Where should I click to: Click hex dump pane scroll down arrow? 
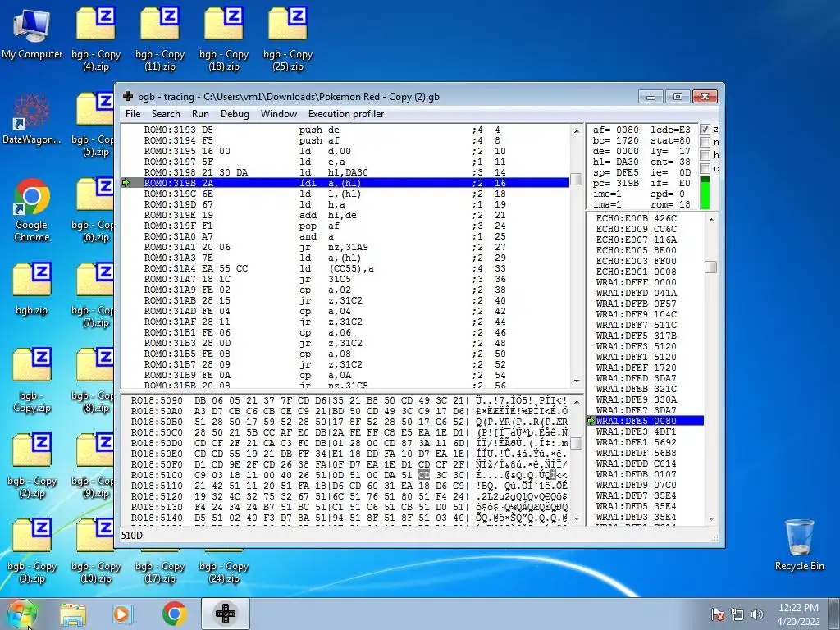577,518
